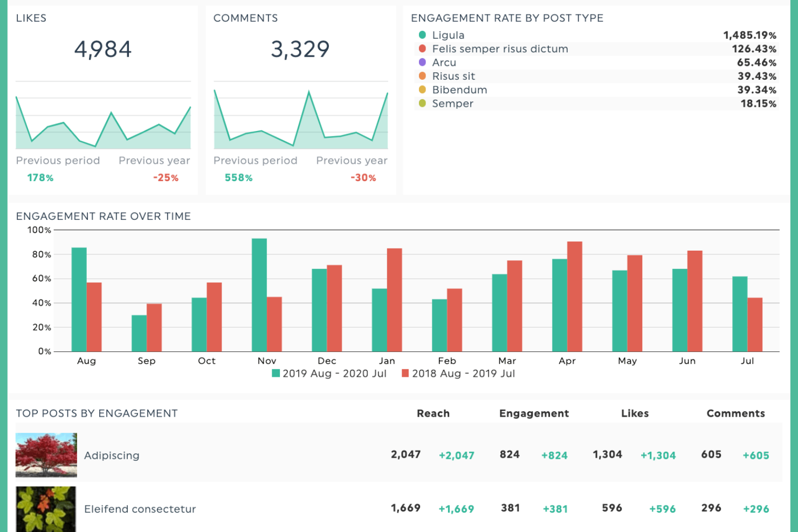
Task: Click the +2,047 reach change link
Action: coord(456,455)
